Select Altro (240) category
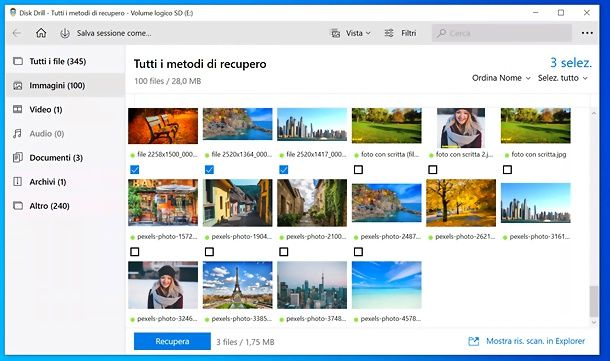Viewport: 610px width, 361px height. click(x=65, y=206)
